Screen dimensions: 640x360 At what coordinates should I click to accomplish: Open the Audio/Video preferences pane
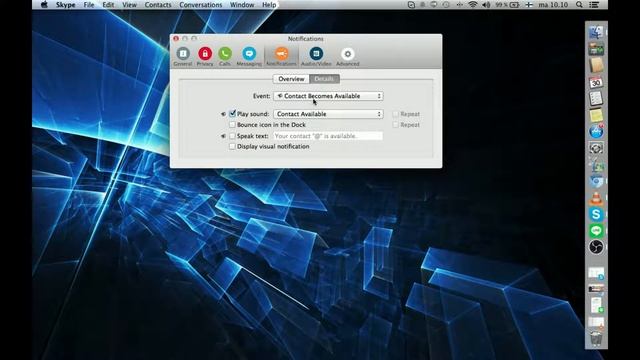(316, 57)
